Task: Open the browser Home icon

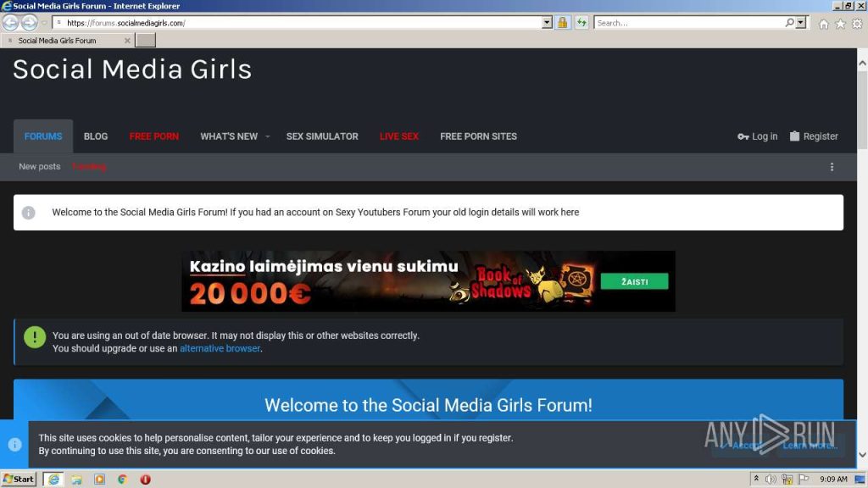Action: click(824, 24)
